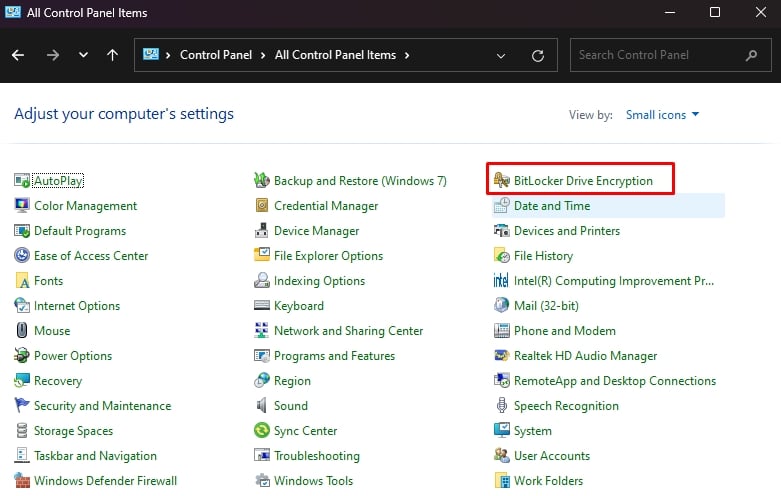This screenshot has height=496, width=781.
Task: Click the Intel Computing Improvement Program icon
Action: (x=501, y=280)
